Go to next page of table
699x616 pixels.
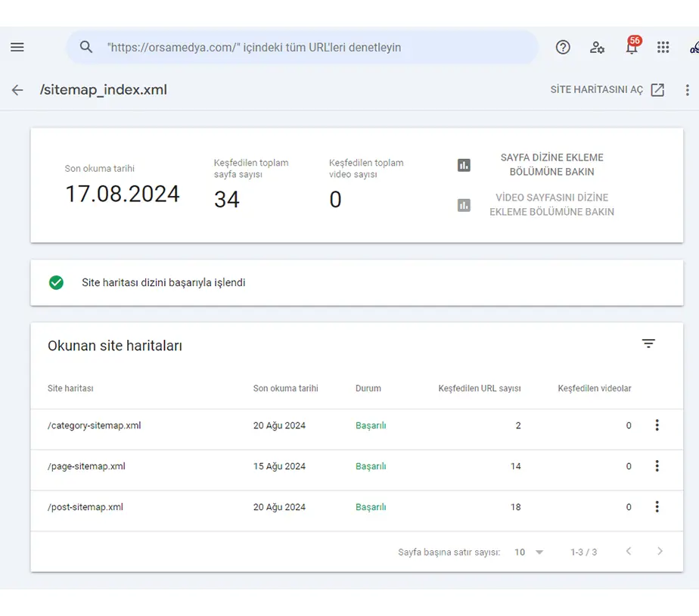[x=660, y=552]
